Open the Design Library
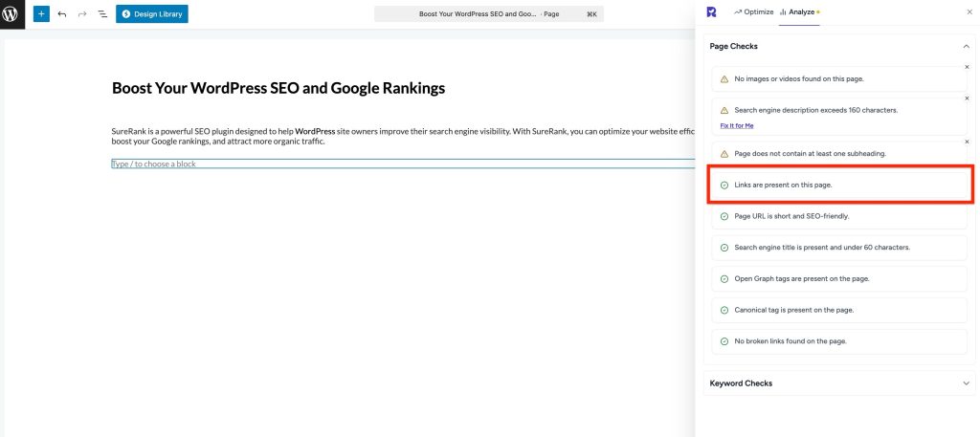Viewport: 980px width, 437px height. (x=152, y=14)
